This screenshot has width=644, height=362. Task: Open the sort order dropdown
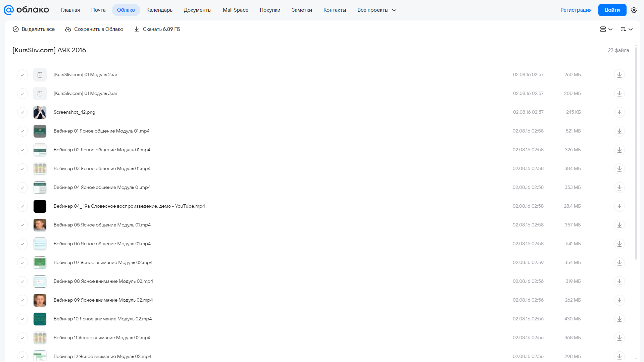(627, 29)
